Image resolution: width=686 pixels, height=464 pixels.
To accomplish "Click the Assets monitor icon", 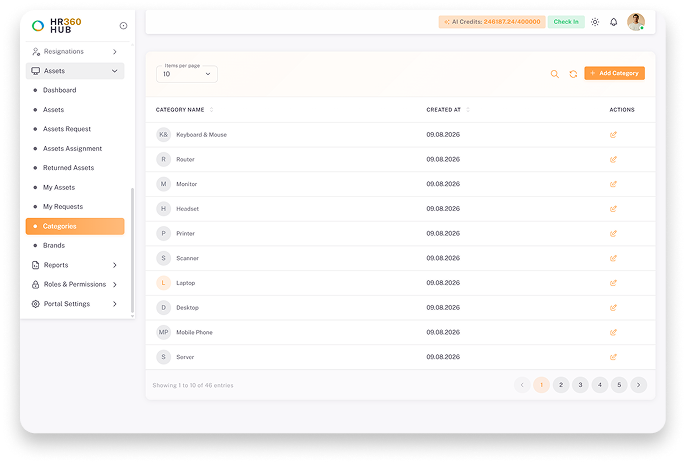I will click(35, 71).
